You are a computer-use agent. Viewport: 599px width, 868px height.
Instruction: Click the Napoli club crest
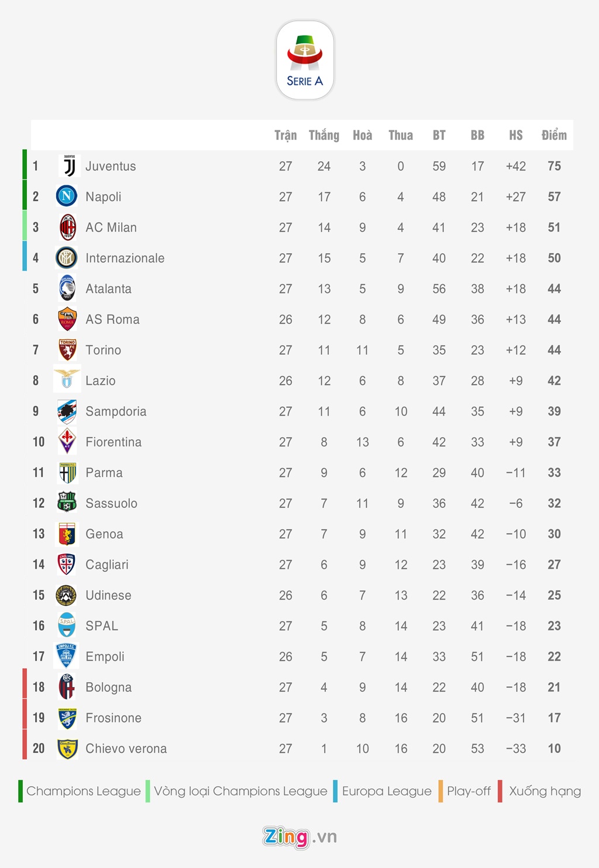(x=67, y=196)
